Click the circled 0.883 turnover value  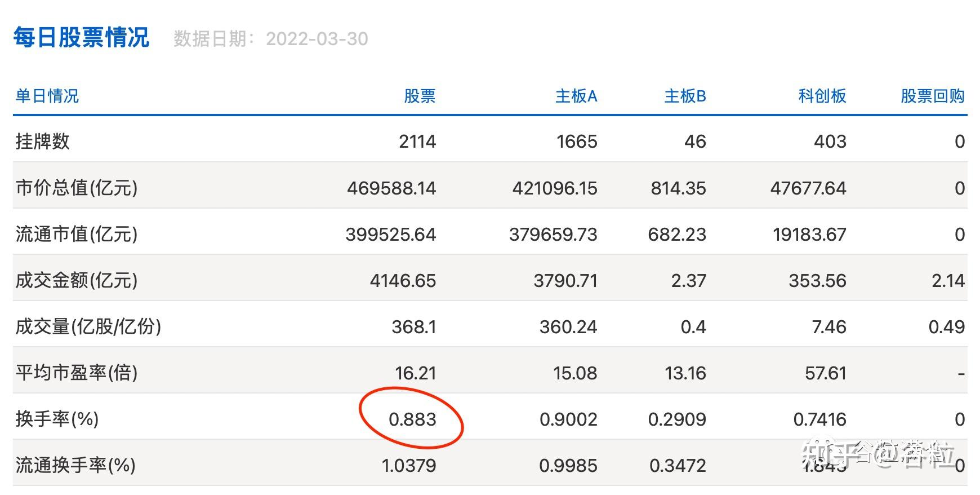tap(412, 419)
